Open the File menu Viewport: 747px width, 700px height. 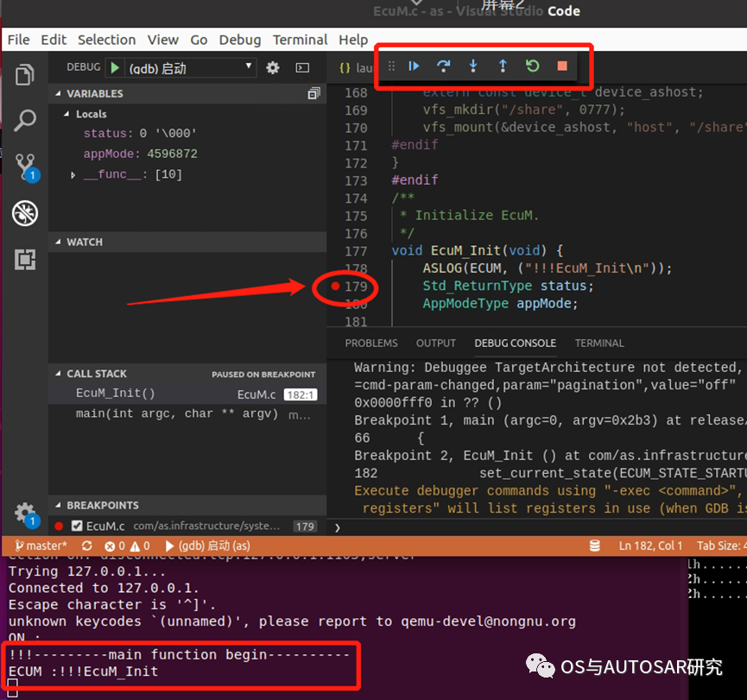pos(19,40)
